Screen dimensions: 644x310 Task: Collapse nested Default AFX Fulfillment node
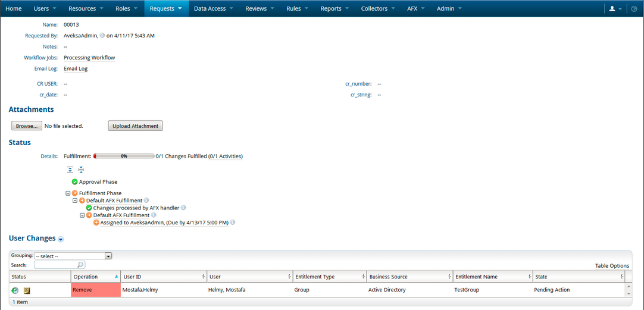click(x=82, y=215)
